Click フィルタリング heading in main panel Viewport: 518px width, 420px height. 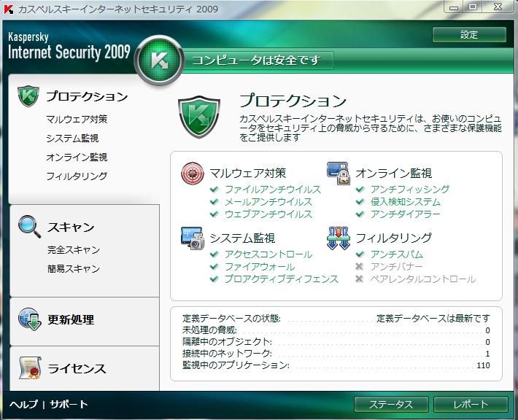tap(394, 238)
